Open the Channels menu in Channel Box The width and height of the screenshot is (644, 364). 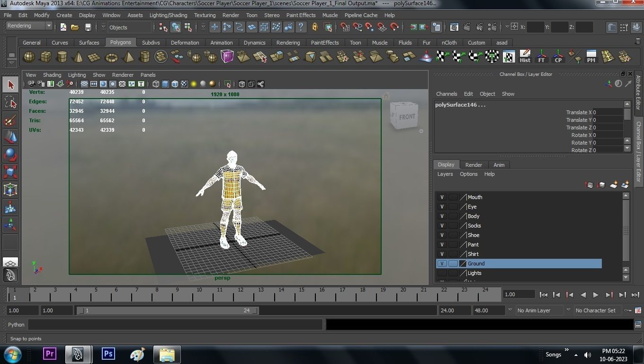(x=447, y=94)
